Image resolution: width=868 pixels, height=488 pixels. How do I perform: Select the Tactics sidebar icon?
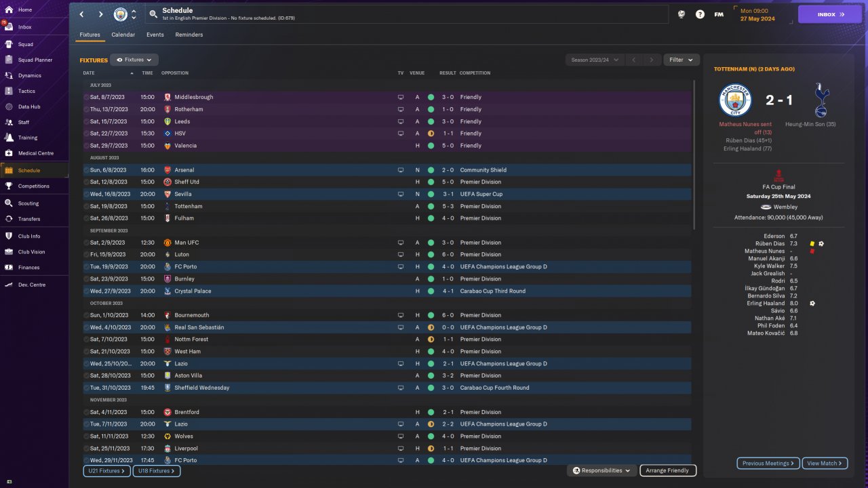click(9, 91)
